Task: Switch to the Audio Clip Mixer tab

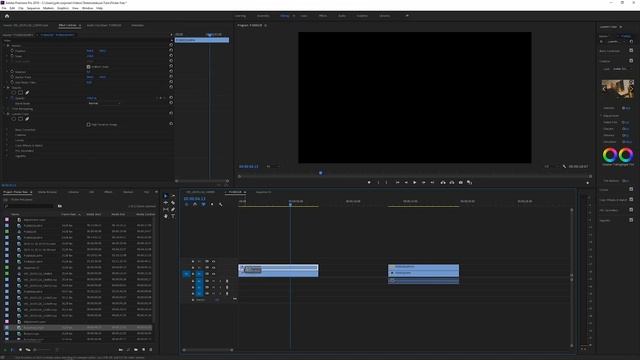Action: 104,25
